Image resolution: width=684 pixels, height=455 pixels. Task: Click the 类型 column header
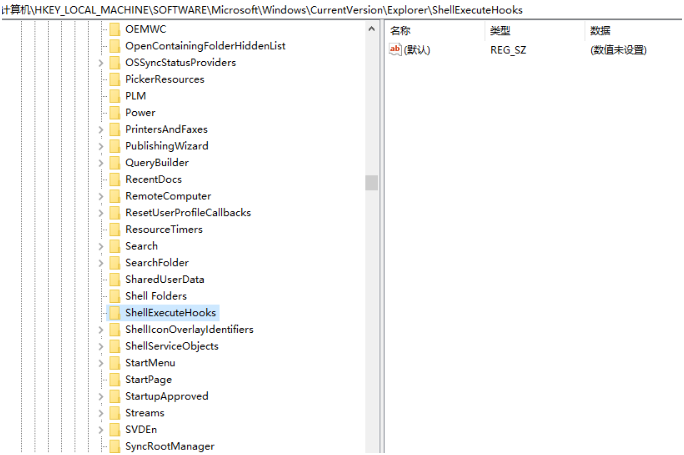coord(500,31)
